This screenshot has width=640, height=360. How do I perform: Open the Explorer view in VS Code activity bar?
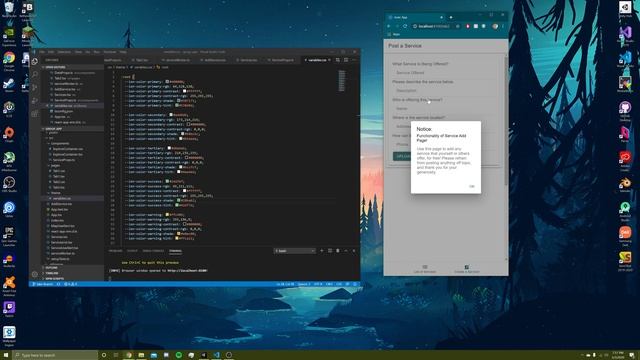point(35,61)
